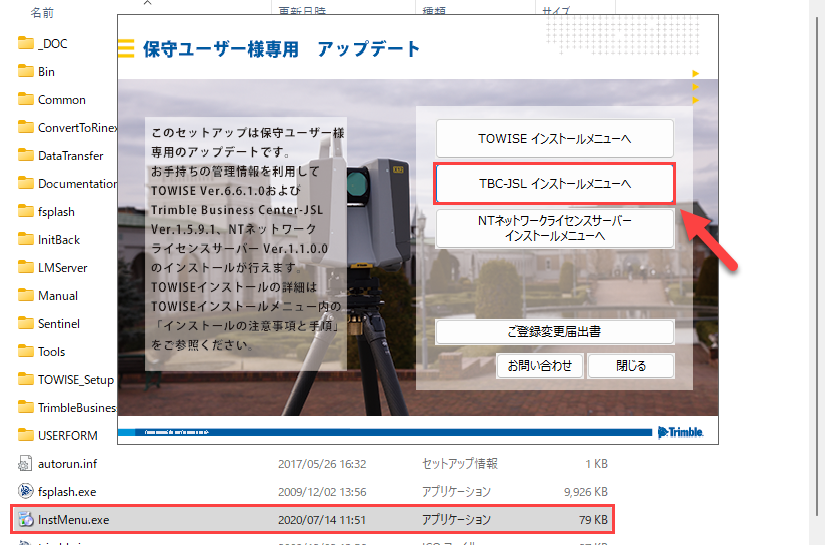Select the LMServer folder icon
Screen dimensions: 825x545
[x=26, y=267]
